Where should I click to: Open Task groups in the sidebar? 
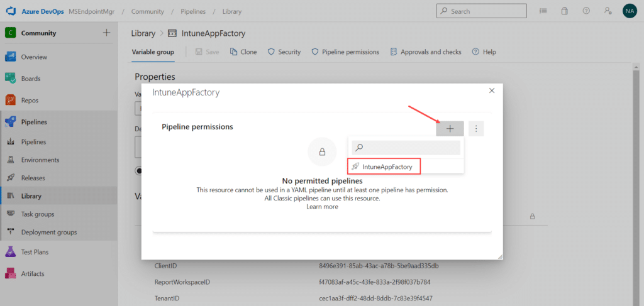click(38, 214)
